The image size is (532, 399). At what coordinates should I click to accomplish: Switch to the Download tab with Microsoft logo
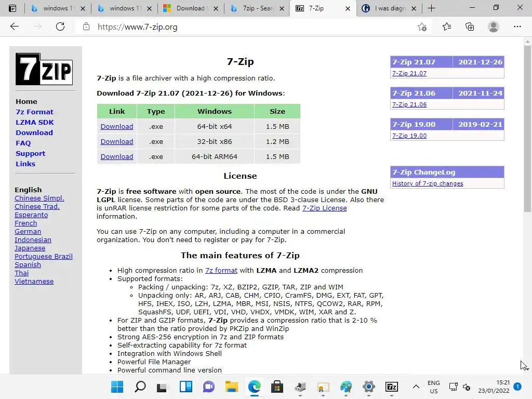(x=190, y=8)
